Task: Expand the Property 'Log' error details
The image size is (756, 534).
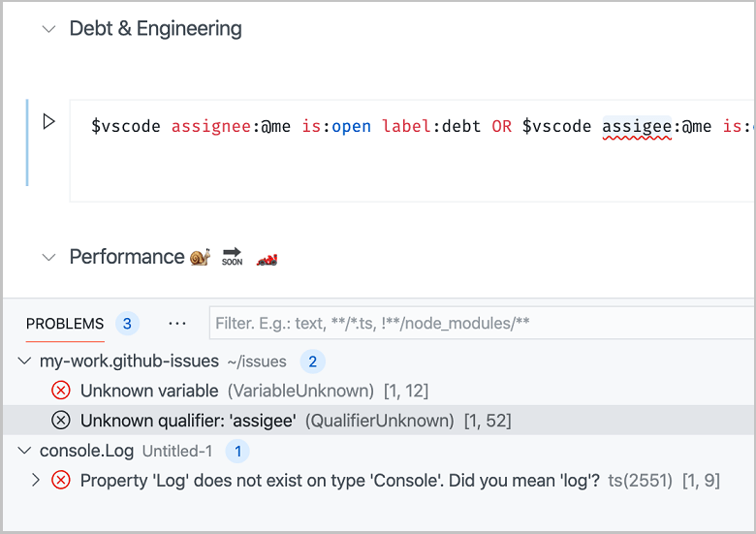Action: [x=37, y=480]
